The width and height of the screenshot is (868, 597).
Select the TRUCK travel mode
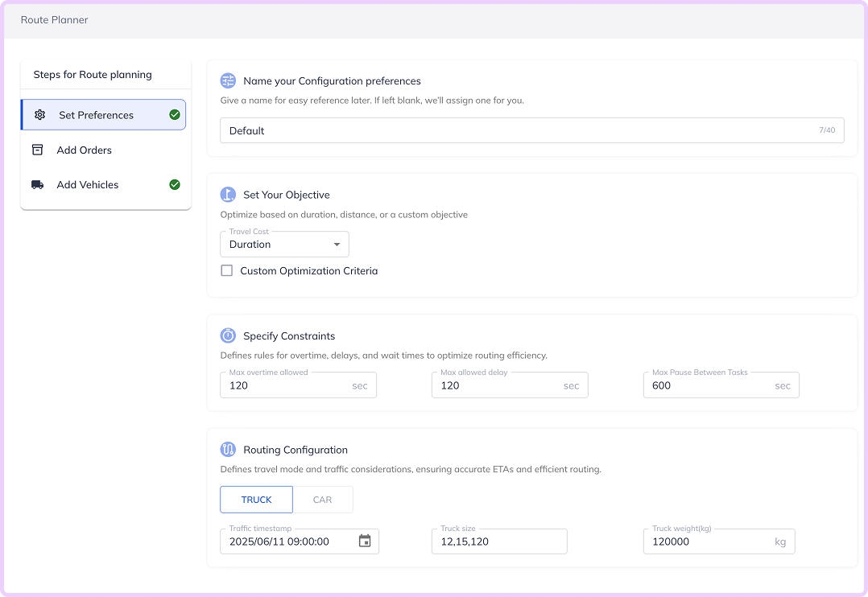(x=256, y=500)
